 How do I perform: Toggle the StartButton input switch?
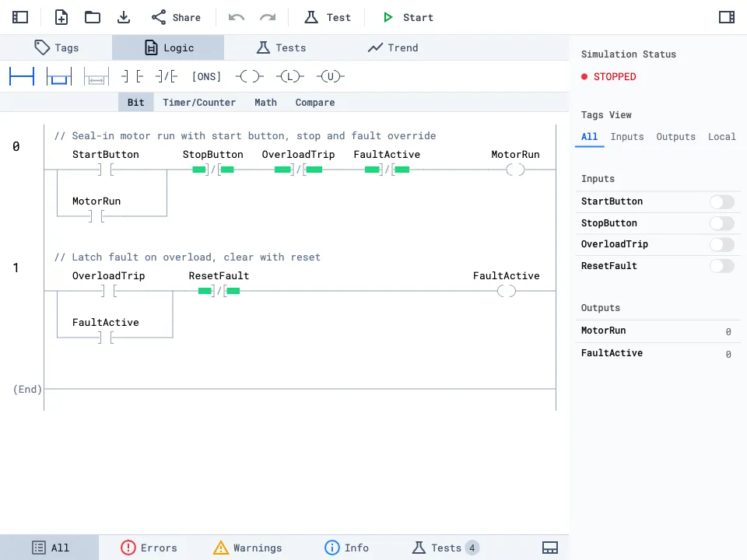click(721, 202)
